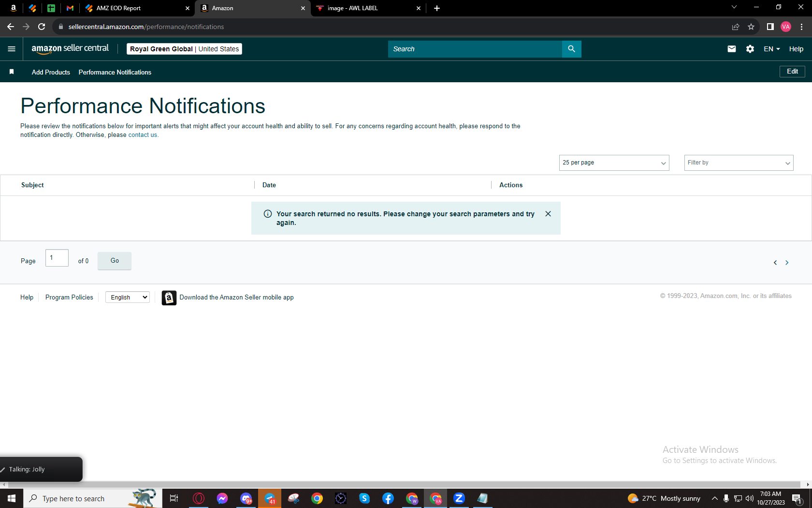
Task: Go to previous page arrow
Action: pos(775,263)
